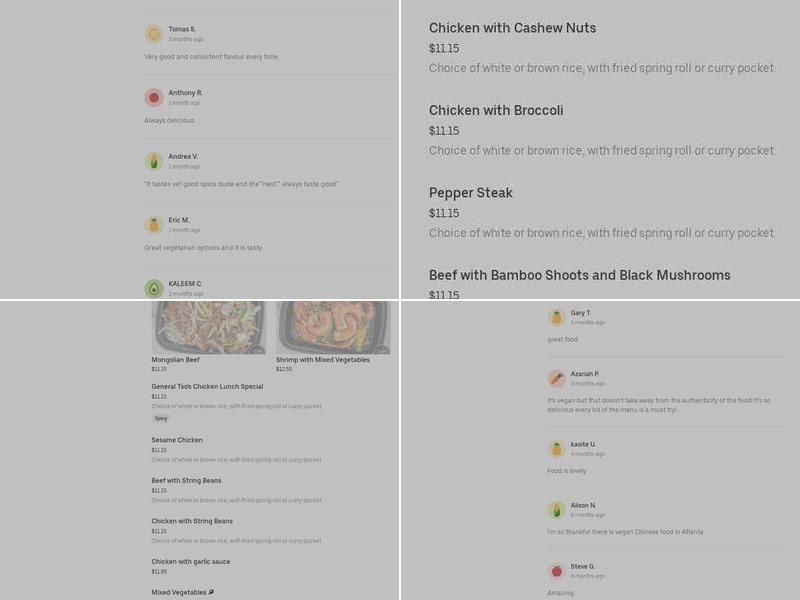Click Steve G.'s apple avatar
Screen dimensions: 800x600
[x=555, y=572]
